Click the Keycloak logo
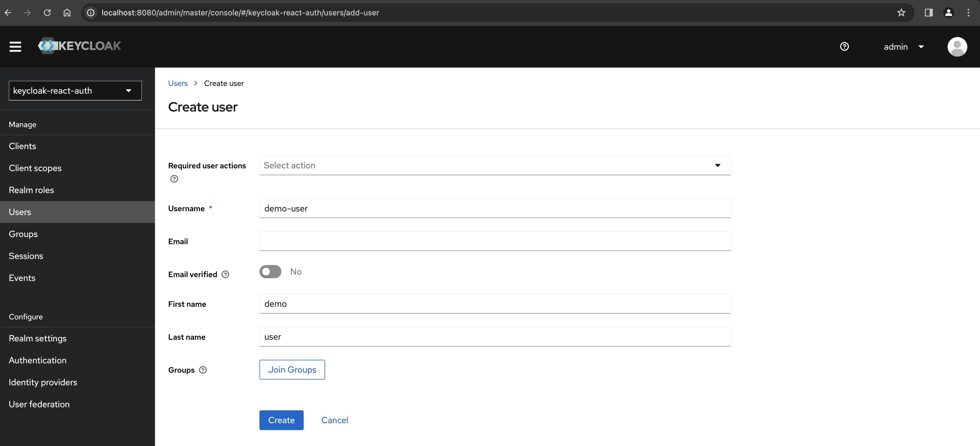The height and width of the screenshot is (446, 980). [x=79, y=46]
